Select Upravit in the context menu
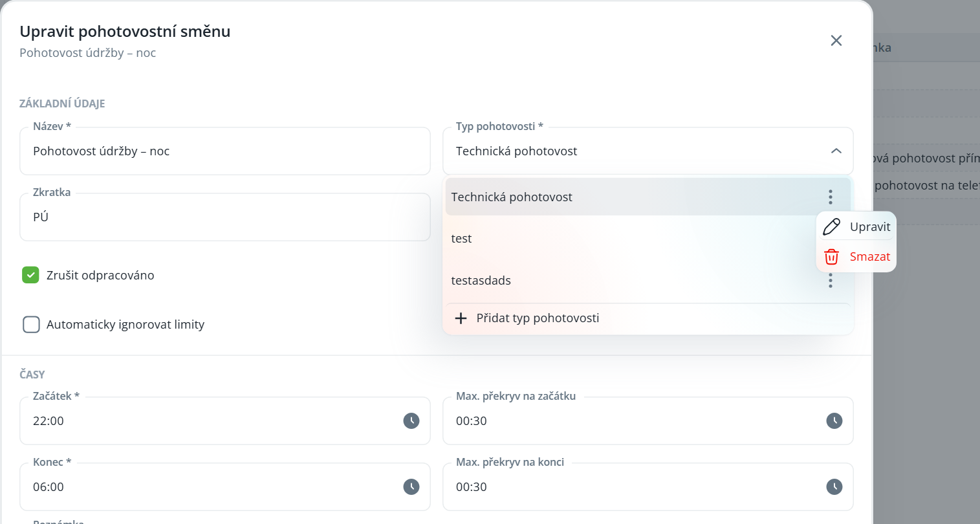 (x=856, y=227)
